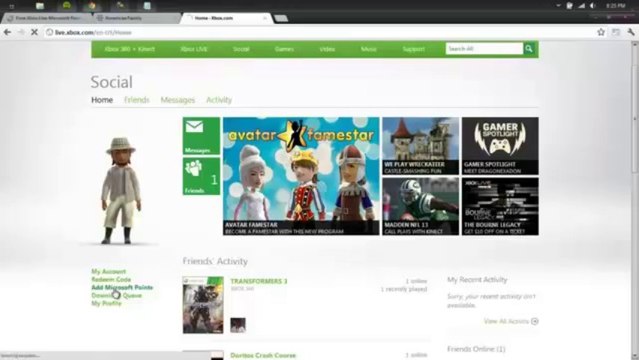This screenshot has height=360, width=639.
Task: Click the View All Activity link
Action: tap(506, 321)
